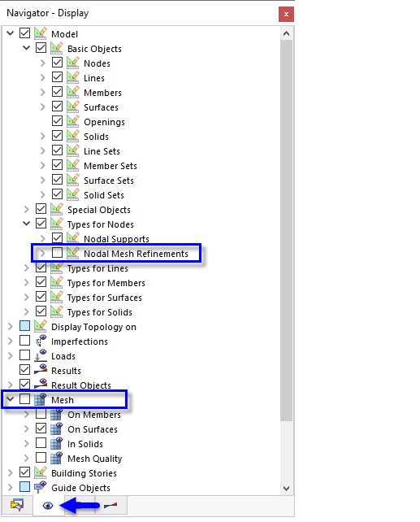
Task: Expand the Building Stories node
Action: point(11,472)
